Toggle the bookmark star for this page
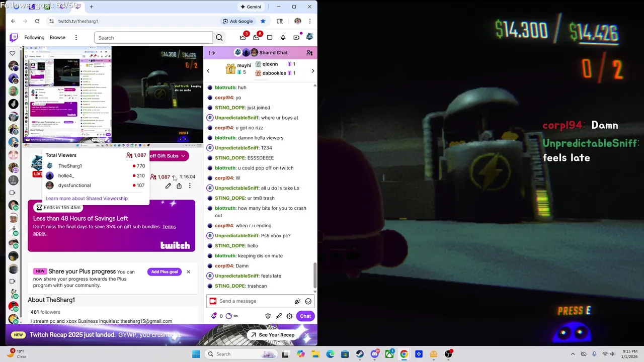Image resolution: width=644 pixels, height=362 pixels. point(263,21)
